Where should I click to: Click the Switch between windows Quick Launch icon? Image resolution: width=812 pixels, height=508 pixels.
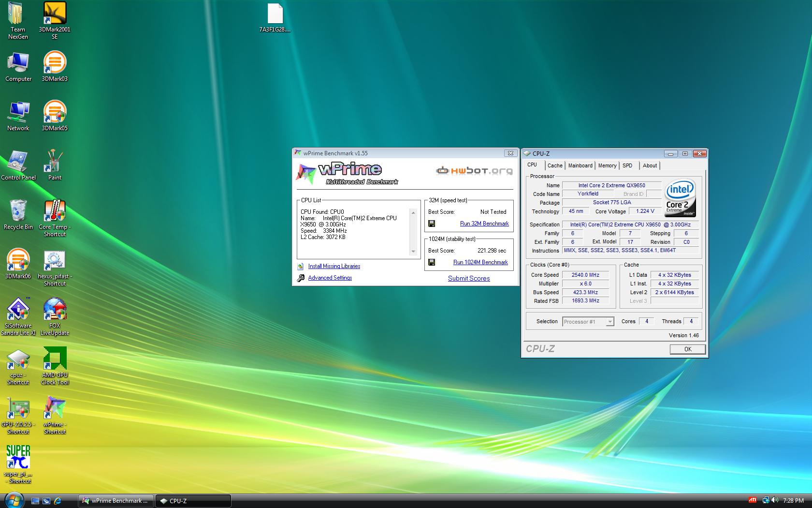pyautogui.click(x=46, y=501)
